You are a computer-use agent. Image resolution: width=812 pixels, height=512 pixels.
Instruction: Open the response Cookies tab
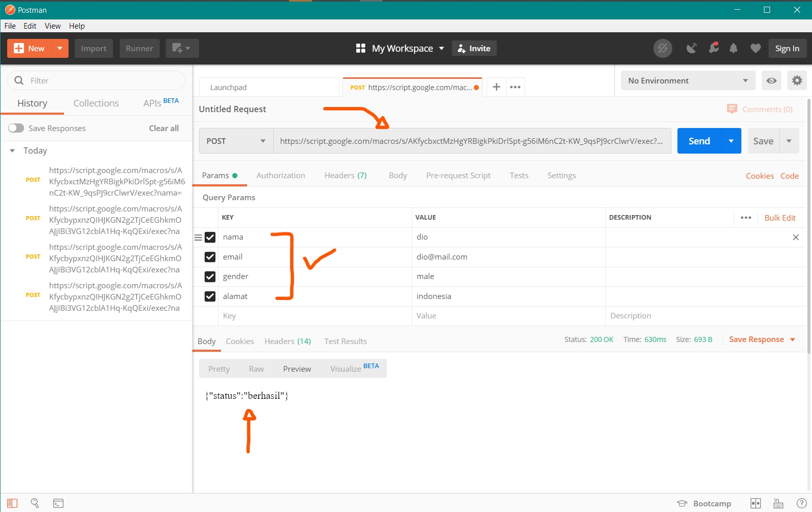point(239,341)
